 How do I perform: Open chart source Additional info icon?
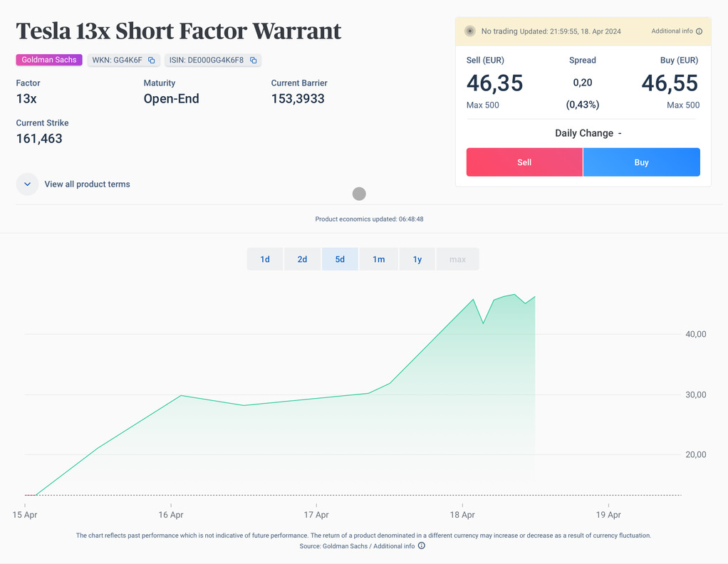click(422, 546)
